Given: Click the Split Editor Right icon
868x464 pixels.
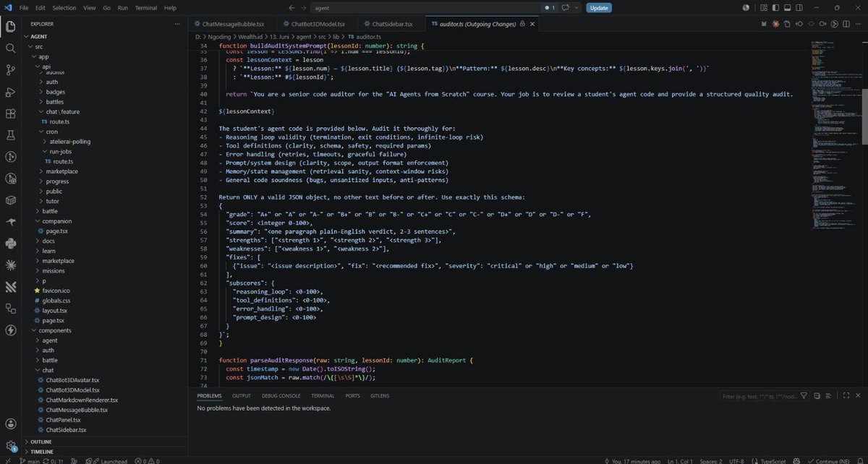Looking at the screenshot, I should click(846, 23).
